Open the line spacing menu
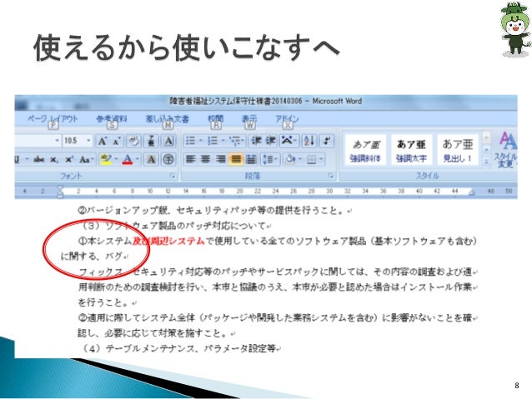 click(270, 159)
